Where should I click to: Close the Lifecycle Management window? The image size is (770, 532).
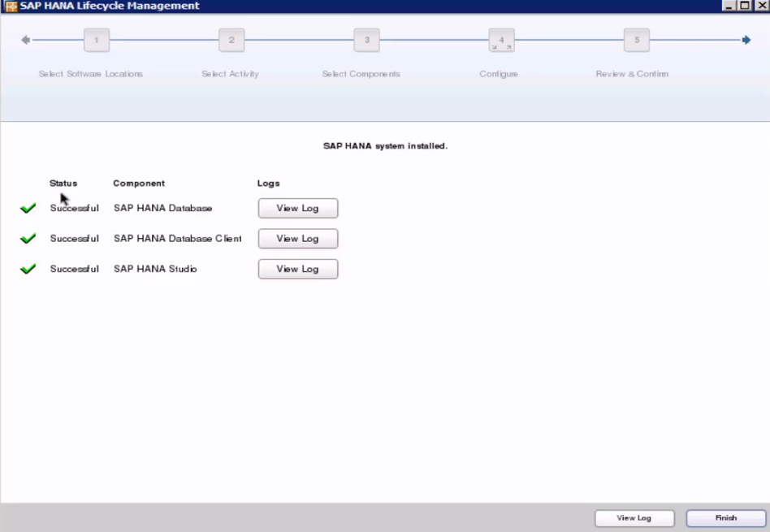click(762, 6)
